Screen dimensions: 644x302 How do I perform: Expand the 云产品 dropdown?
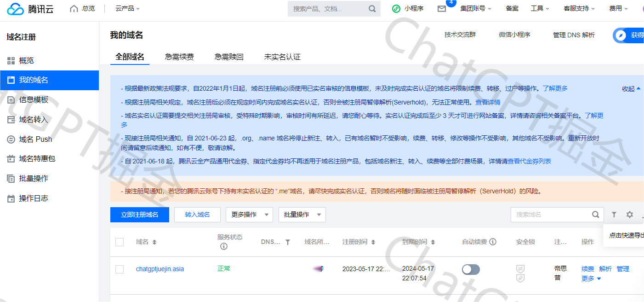pos(128,9)
